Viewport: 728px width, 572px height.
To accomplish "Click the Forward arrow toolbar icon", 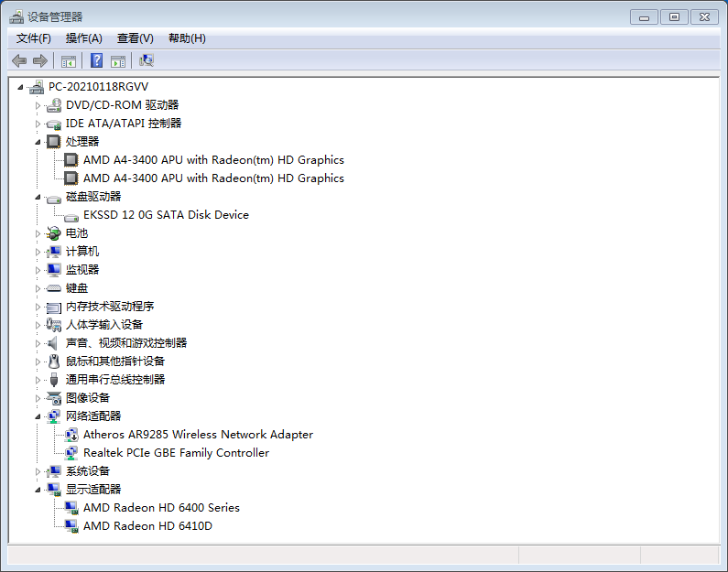I will click(x=40, y=60).
